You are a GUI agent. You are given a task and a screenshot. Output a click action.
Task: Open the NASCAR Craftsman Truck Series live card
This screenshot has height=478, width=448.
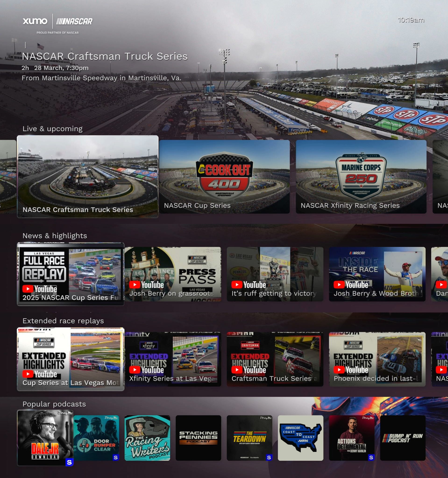88,177
